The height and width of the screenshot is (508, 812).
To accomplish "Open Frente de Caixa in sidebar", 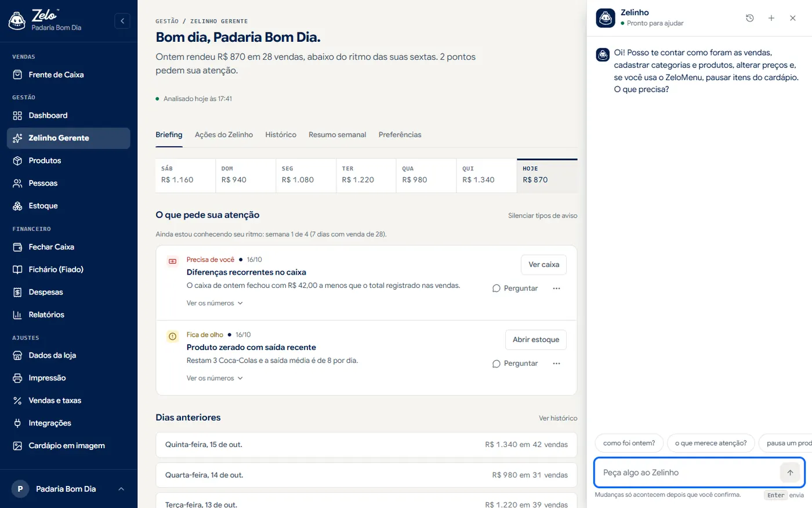I will [x=68, y=75].
